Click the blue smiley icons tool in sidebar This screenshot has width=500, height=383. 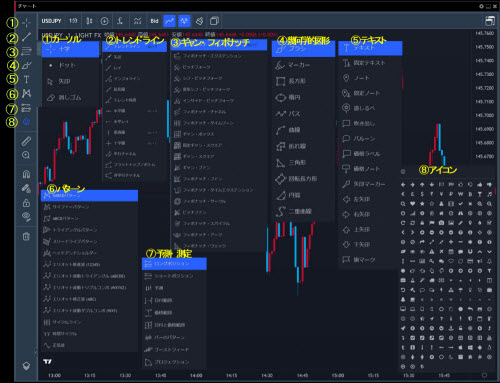26,122
